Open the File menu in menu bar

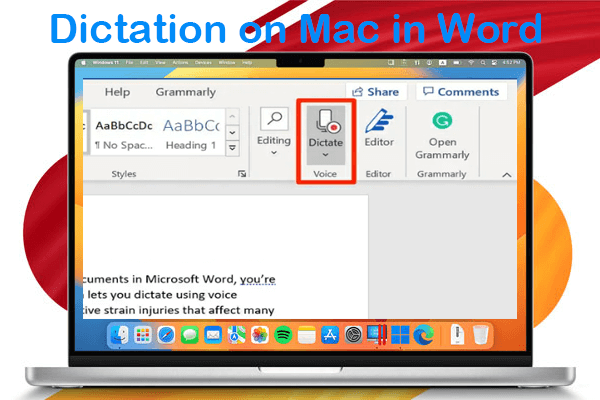coord(129,62)
